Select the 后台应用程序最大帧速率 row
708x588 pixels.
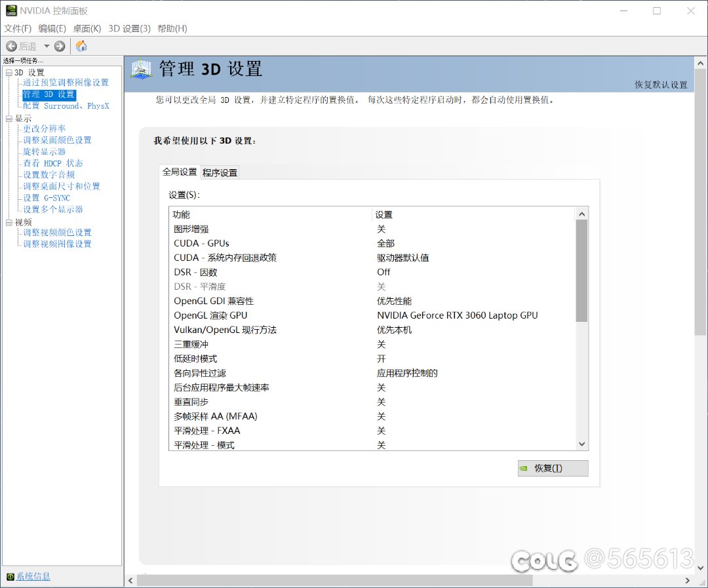372,388
